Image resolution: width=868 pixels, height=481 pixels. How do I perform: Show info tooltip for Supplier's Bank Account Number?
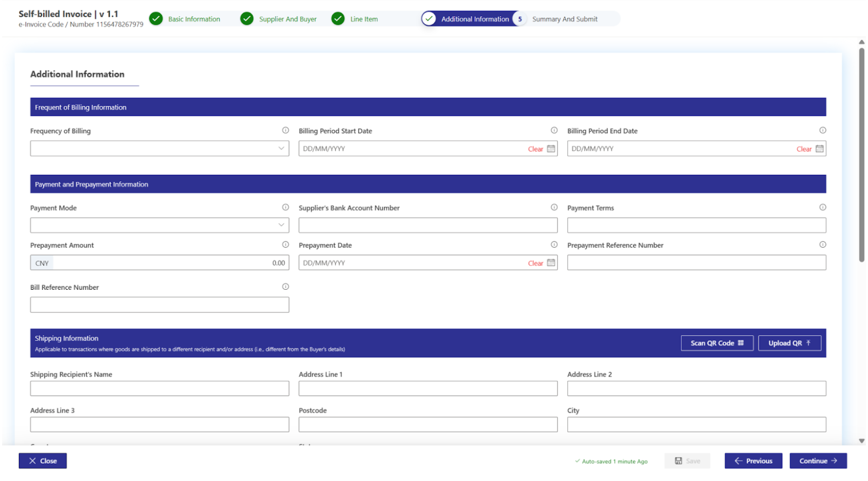click(554, 207)
